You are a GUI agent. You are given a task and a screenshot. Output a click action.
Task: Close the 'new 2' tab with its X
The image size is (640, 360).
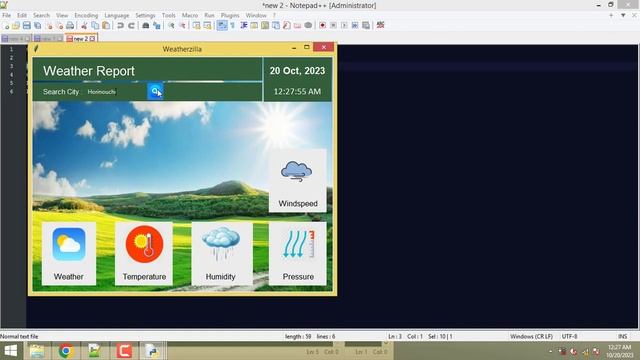click(x=93, y=38)
